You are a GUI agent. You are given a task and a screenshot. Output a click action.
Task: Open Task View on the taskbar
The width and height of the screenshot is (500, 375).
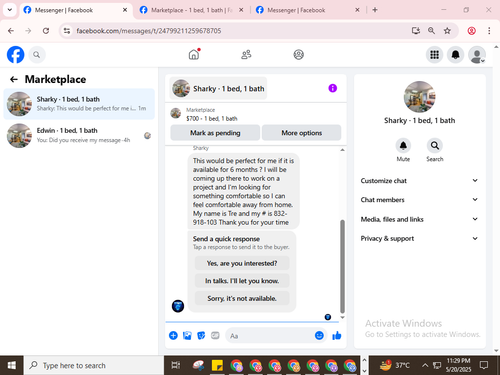pos(176,365)
